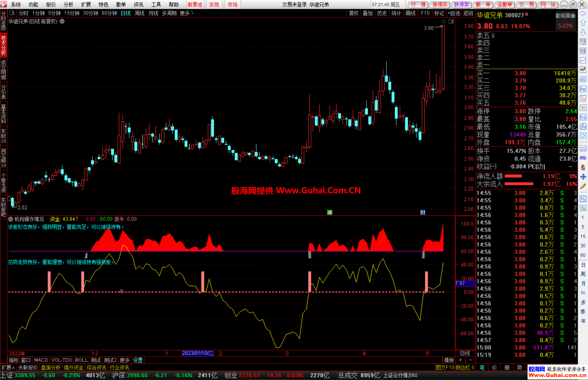The height and width of the screenshot is (380, 588).
Task: Open the F12 trading icon in right toolbar
Action: (x=583, y=117)
